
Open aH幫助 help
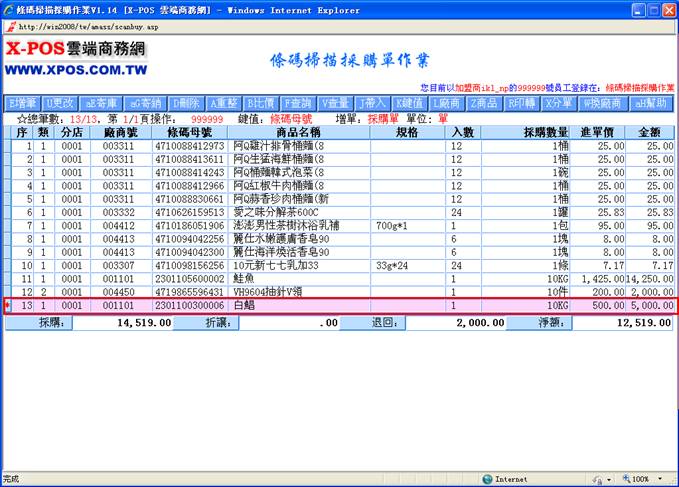[x=654, y=103]
